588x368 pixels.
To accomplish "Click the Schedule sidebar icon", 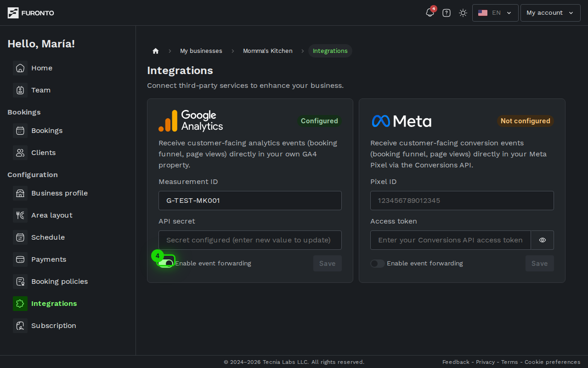I will pos(20,237).
